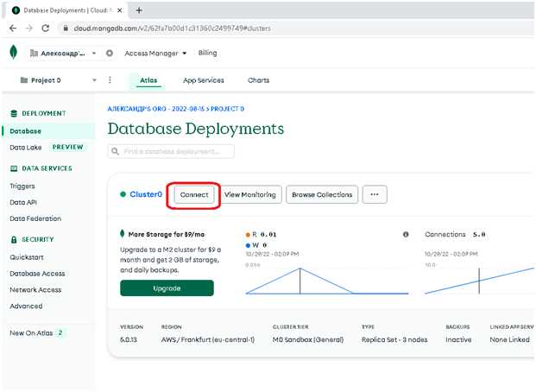Close the Database Deployments browser tab

(120, 10)
